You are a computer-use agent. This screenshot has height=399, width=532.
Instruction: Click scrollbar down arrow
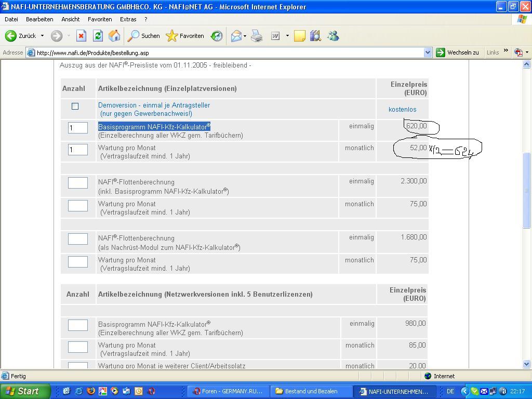[527, 364]
